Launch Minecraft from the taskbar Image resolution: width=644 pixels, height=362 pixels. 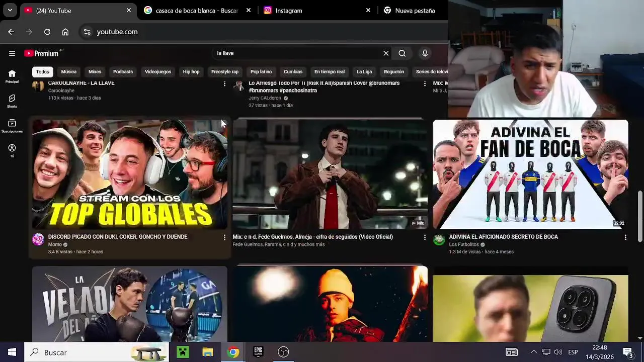pos(183,352)
